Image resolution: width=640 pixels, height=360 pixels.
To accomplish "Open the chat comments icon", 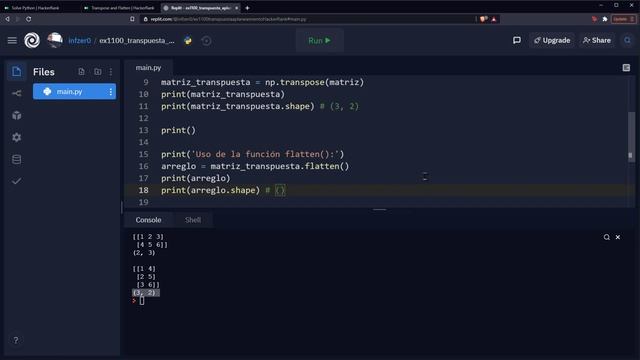I will point(517,40).
